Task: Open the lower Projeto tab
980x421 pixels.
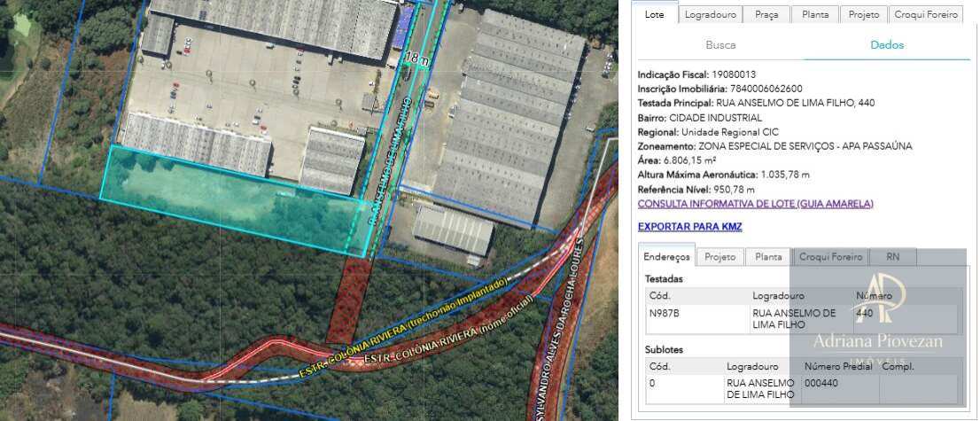Action: (720, 256)
